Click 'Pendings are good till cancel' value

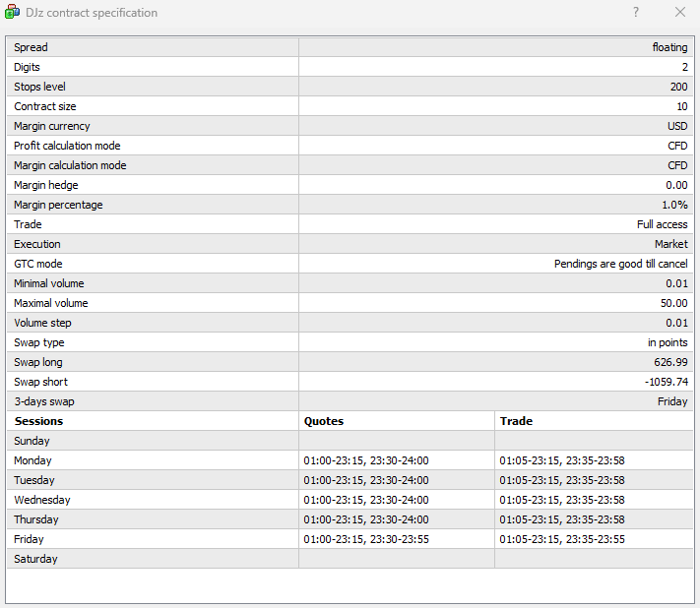coord(620,264)
